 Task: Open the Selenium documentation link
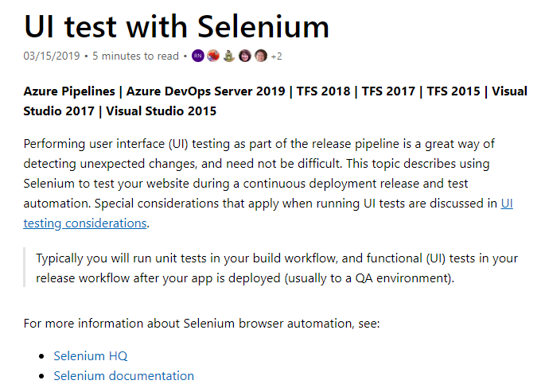[x=124, y=375]
